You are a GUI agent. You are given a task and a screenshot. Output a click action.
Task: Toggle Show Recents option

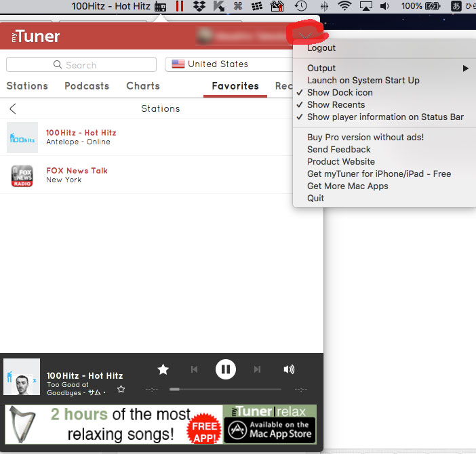click(384, 104)
